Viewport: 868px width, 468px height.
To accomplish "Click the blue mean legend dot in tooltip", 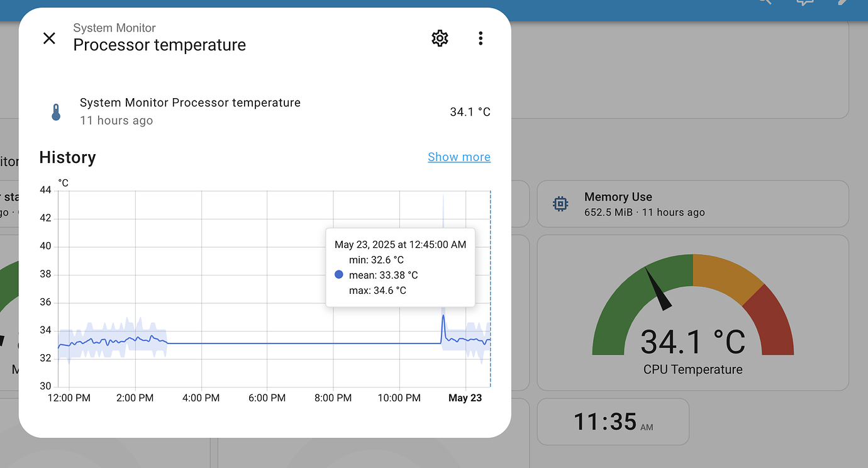I will 339,274.
